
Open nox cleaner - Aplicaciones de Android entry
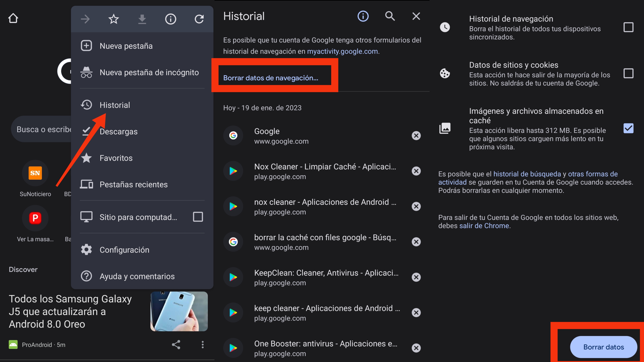[x=313, y=206]
